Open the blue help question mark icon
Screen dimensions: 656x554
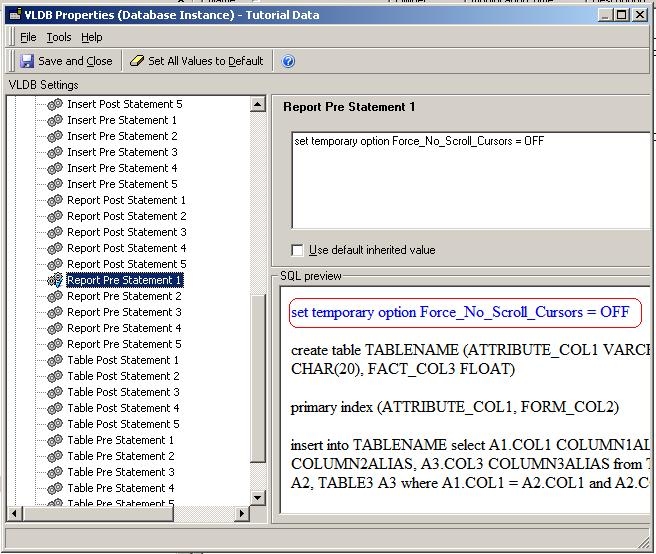(288, 61)
